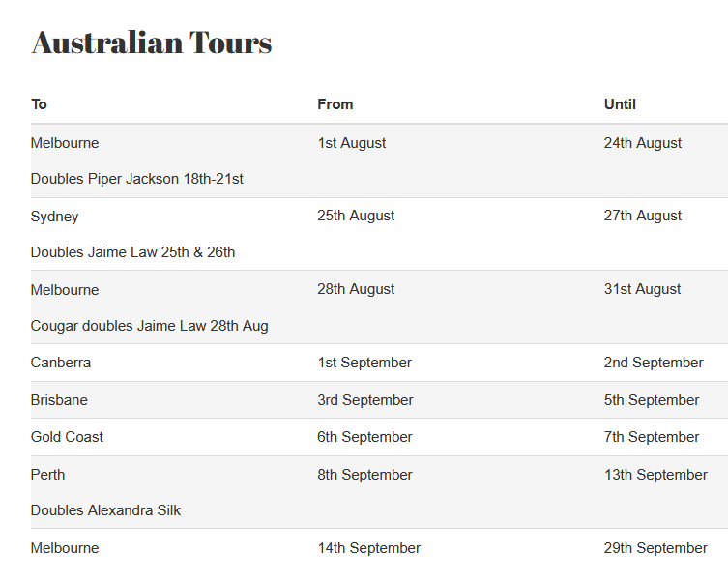728x582 pixels.
Task: Click the Perth destination cell
Action: pos(48,475)
